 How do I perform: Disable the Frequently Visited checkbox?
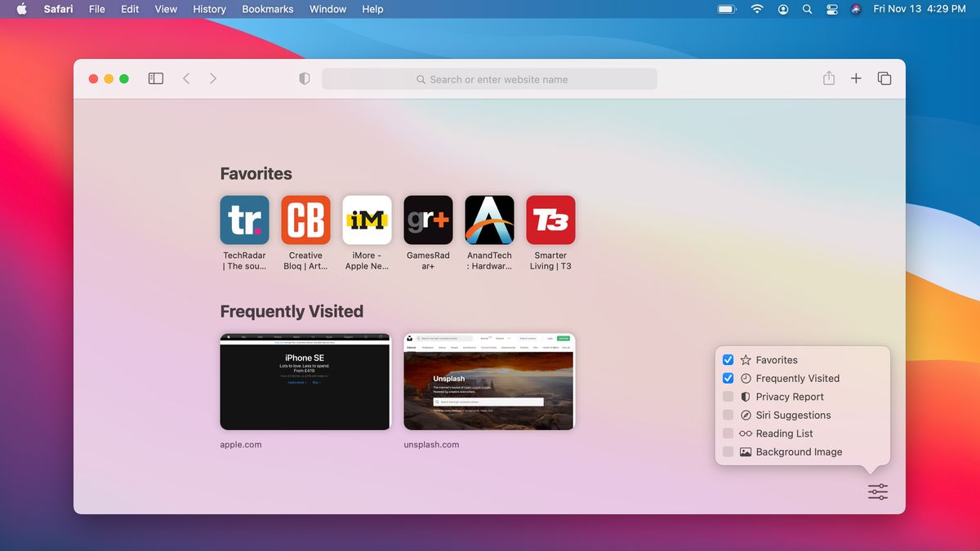pyautogui.click(x=728, y=378)
